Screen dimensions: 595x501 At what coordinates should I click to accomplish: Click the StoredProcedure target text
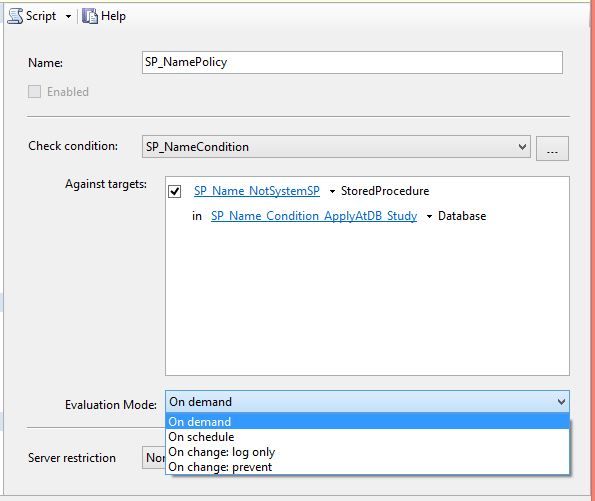pos(385,191)
